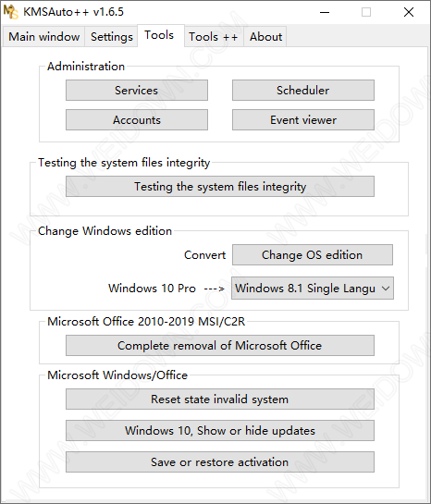431x504 pixels.
Task: Open the Services administration tool
Action: click(137, 91)
